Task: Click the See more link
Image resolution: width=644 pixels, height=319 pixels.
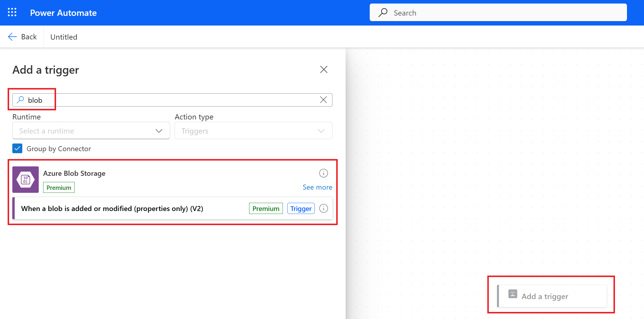Action: [317, 187]
